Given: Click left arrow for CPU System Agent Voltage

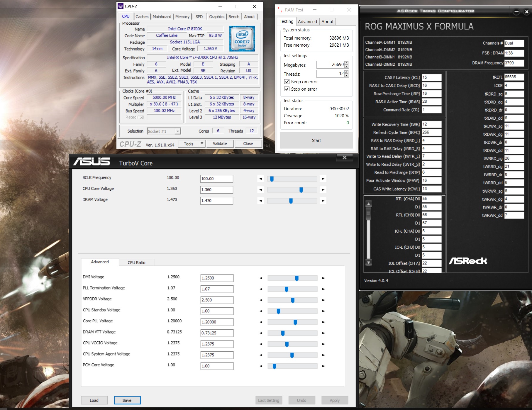Looking at the screenshot, I should pos(261,355).
